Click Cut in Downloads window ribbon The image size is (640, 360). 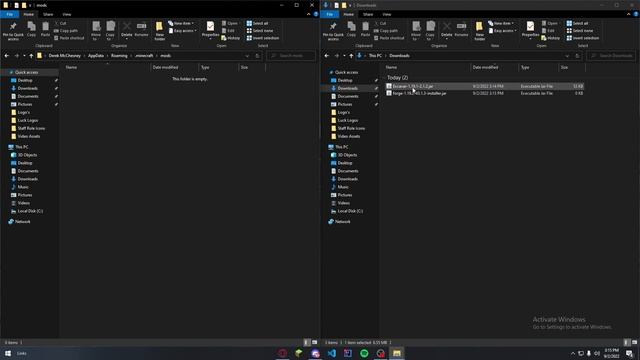(380, 23)
